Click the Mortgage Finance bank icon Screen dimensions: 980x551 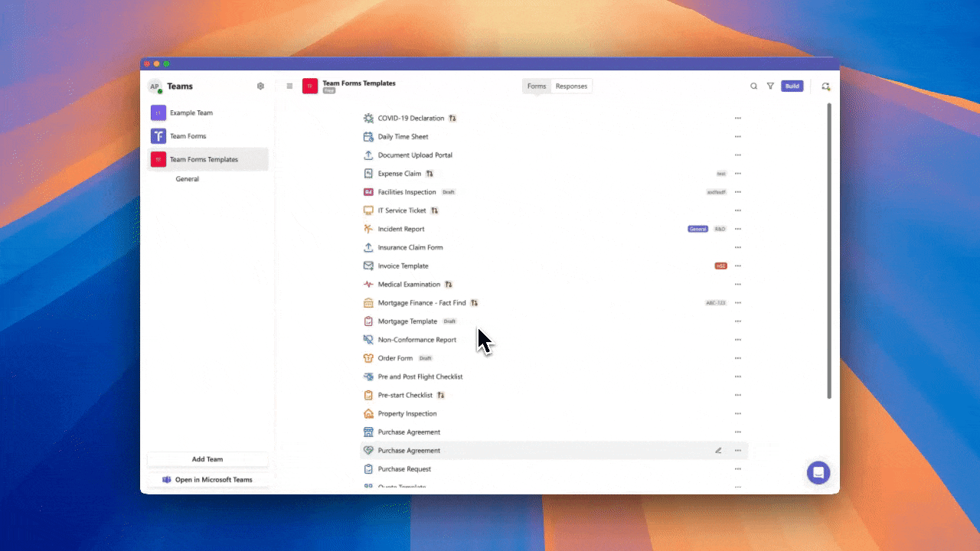(368, 303)
